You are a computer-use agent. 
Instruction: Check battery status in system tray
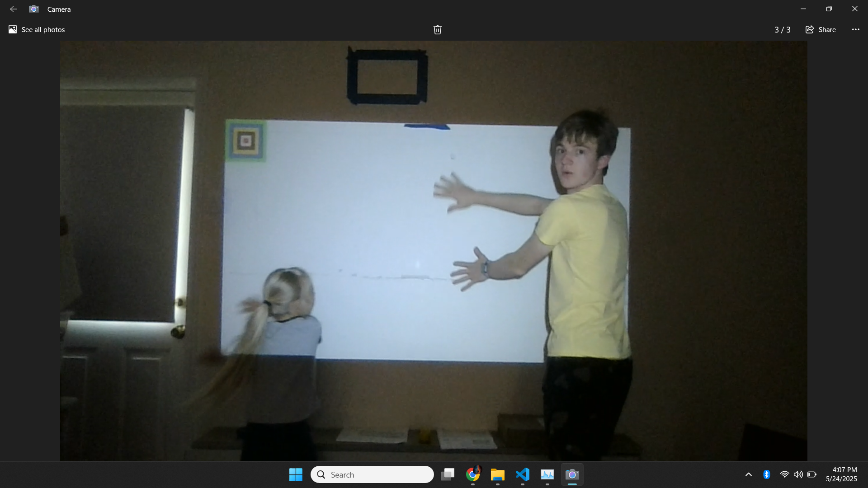point(812,474)
